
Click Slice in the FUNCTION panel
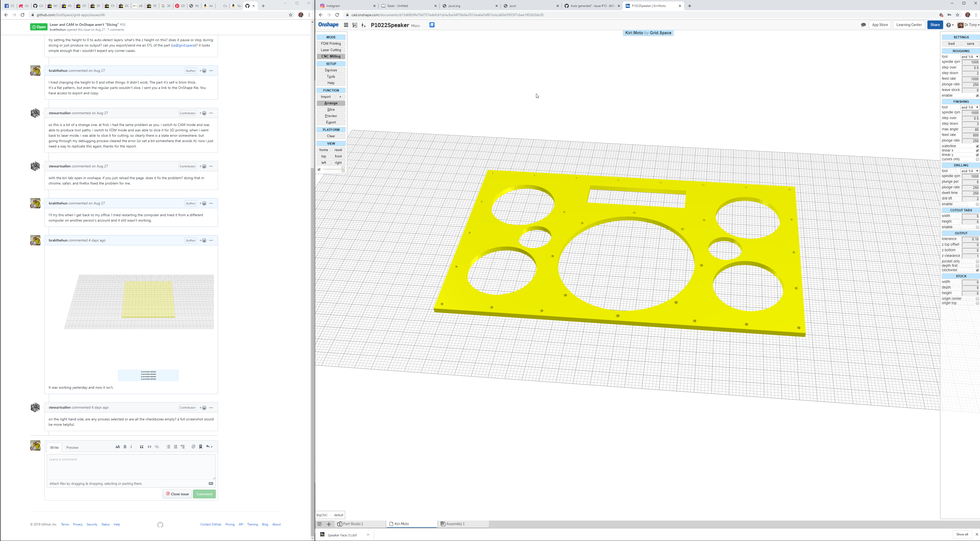330,110
